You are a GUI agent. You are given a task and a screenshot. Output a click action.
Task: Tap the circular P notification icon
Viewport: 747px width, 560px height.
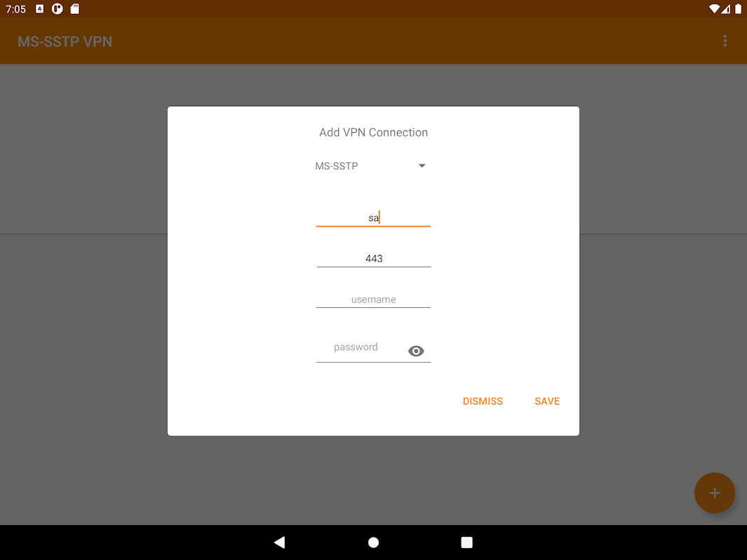[x=57, y=8]
